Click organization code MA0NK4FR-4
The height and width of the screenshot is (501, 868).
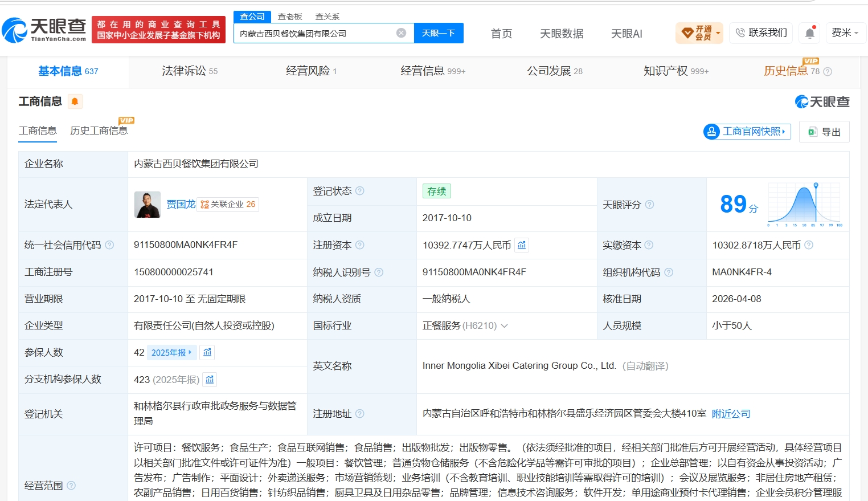coord(742,272)
